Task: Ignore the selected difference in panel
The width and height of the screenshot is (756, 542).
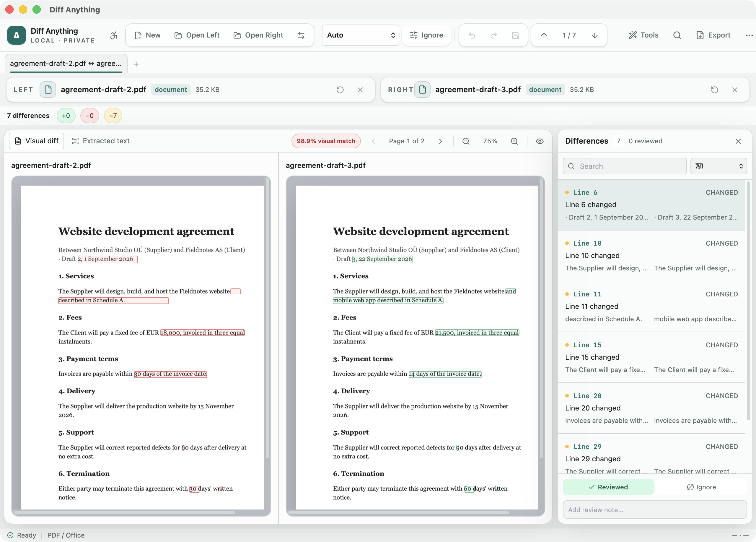Action: 701,487
